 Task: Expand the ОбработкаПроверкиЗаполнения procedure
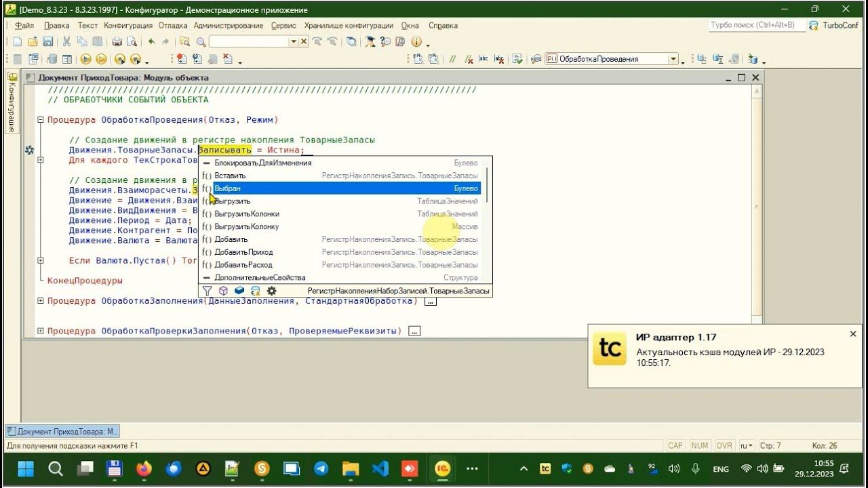coord(41,331)
